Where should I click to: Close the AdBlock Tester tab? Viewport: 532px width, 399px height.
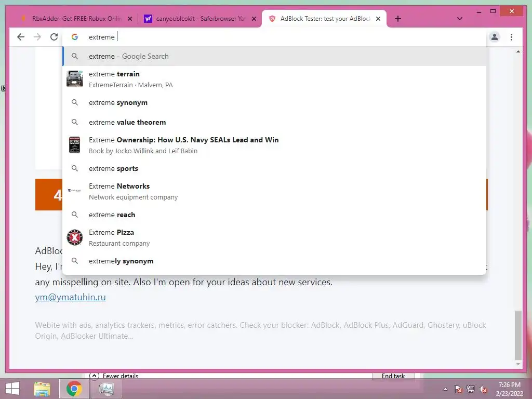point(378,19)
